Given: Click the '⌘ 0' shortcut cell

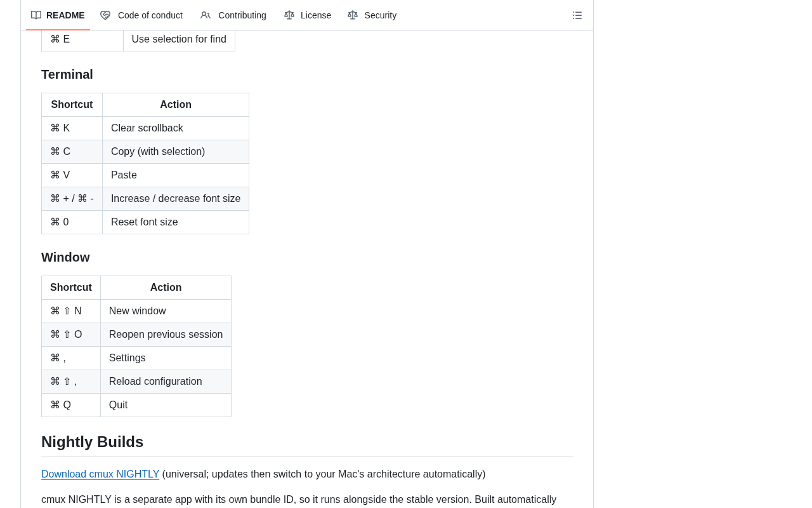Looking at the screenshot, I should click(72, 222).
